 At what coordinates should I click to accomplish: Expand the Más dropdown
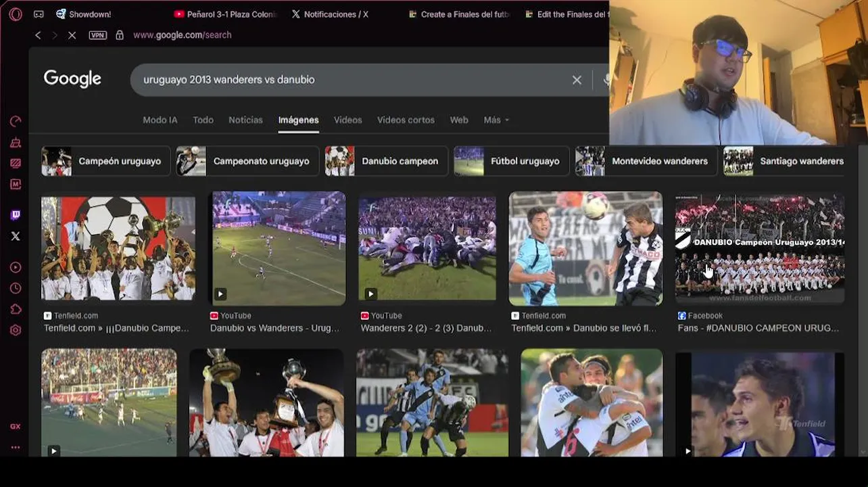pyautogui.click(x=496, y=120)
